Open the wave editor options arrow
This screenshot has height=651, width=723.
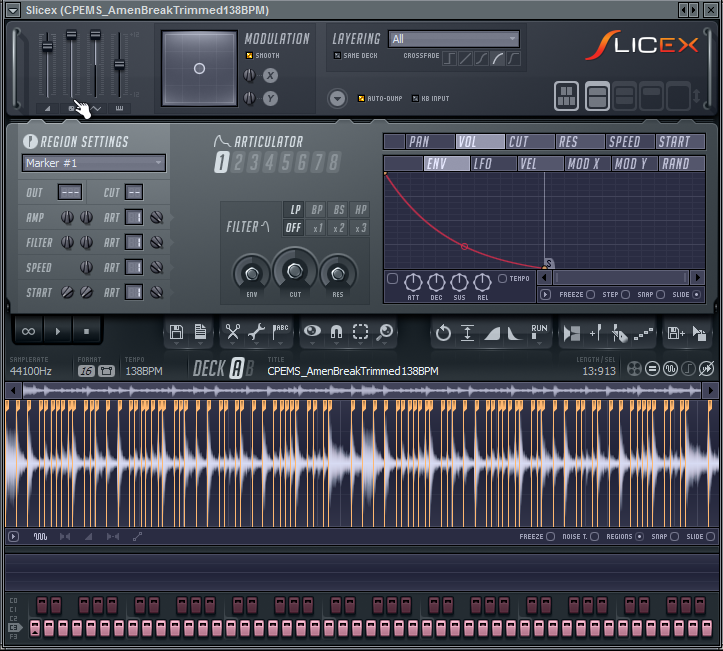point(14,537)
